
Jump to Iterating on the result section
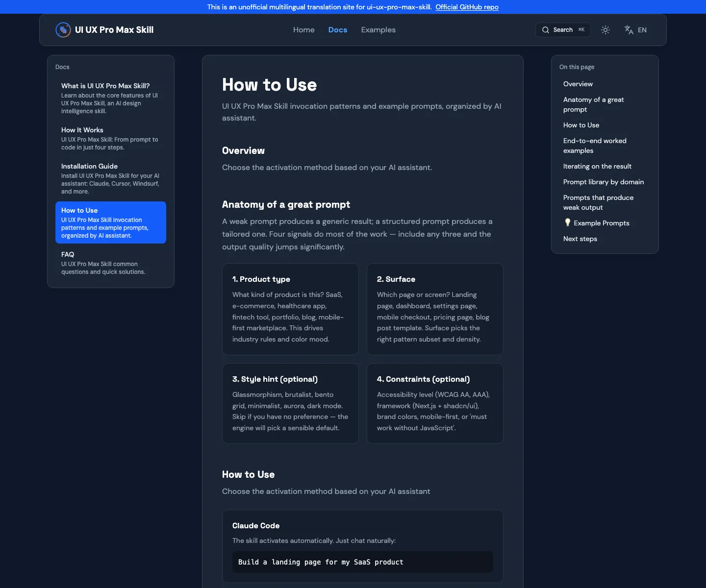coord(597,166)
